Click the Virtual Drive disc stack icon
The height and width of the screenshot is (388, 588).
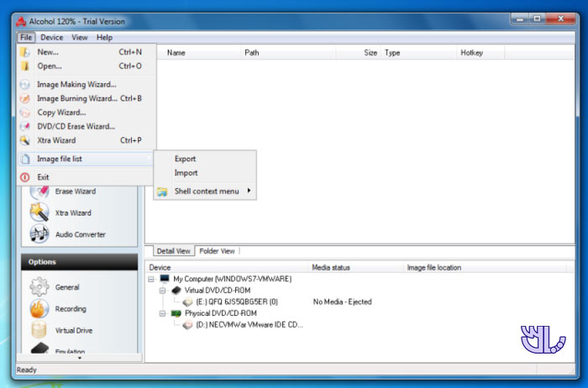pos(39,330)
